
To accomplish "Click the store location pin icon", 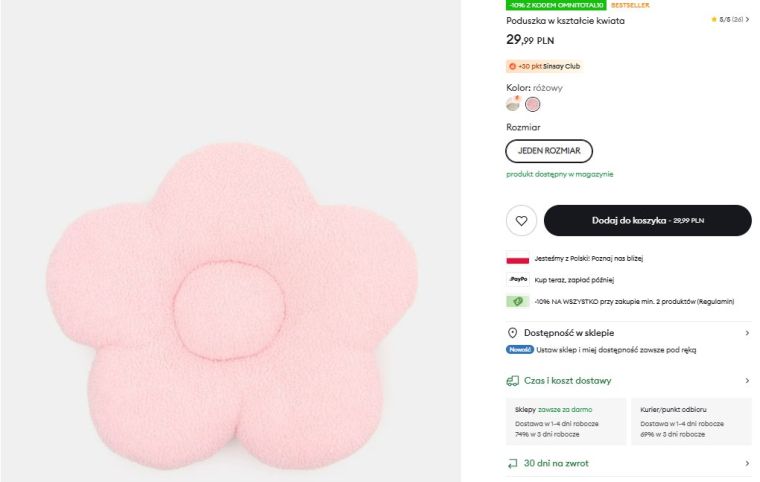I will pos(513,332).
